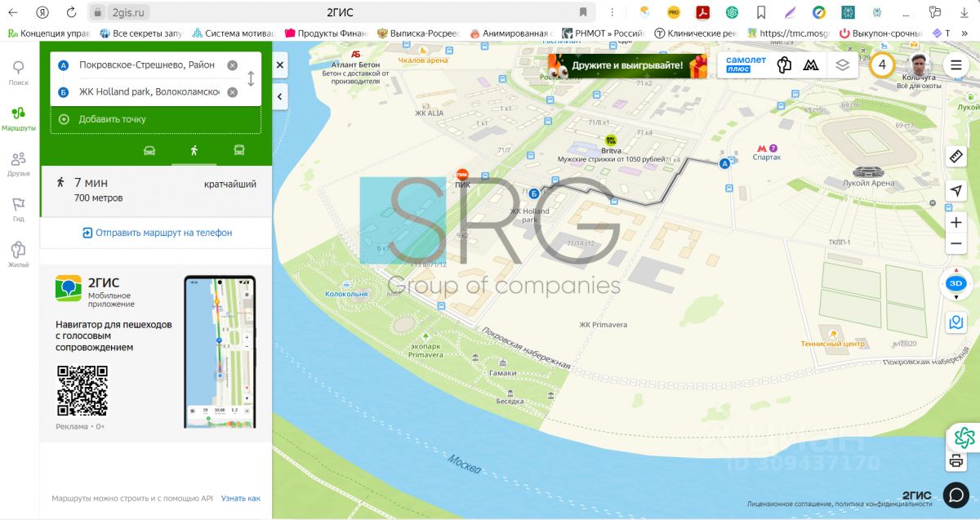This screenshot has width=980, height=520.
Task: Clear the ЖК Holland park destination point
Action: click(233, 92)
